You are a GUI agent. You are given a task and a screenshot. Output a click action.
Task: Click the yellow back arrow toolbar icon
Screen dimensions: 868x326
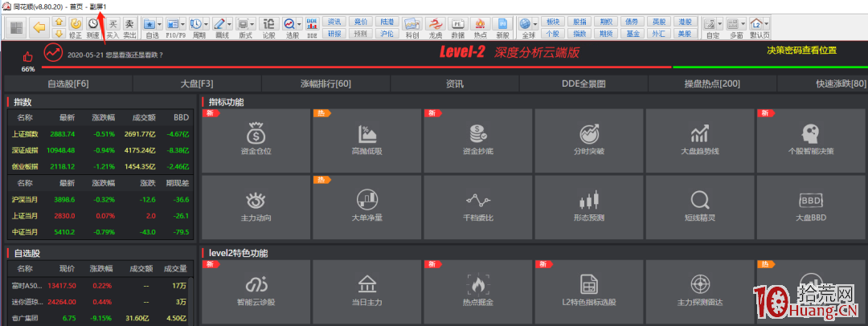coord(39,27)
